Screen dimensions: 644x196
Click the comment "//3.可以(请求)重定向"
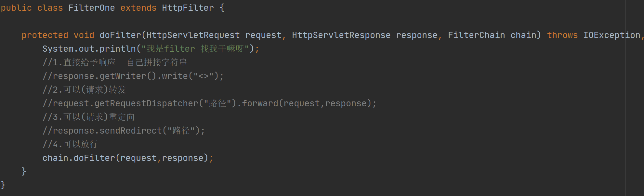tap(88, 117)
